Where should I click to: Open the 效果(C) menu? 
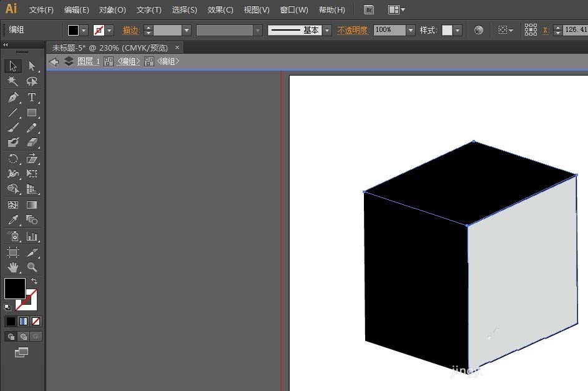[220, 10]
